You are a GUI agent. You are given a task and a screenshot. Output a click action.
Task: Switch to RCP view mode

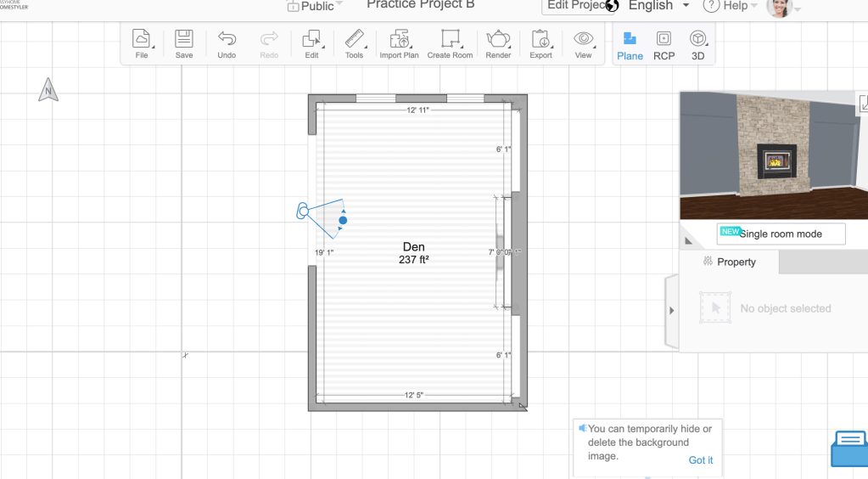coord(664,45)
